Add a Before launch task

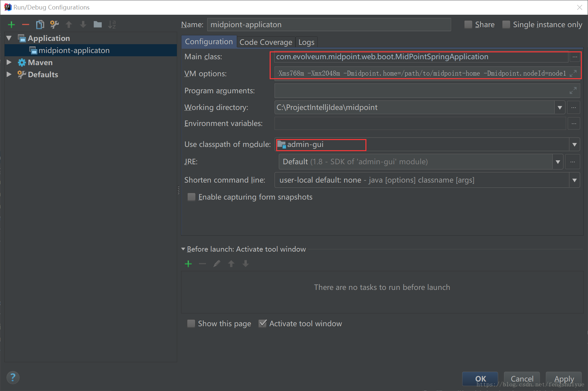pyautogui.click(x=188, y=264)
